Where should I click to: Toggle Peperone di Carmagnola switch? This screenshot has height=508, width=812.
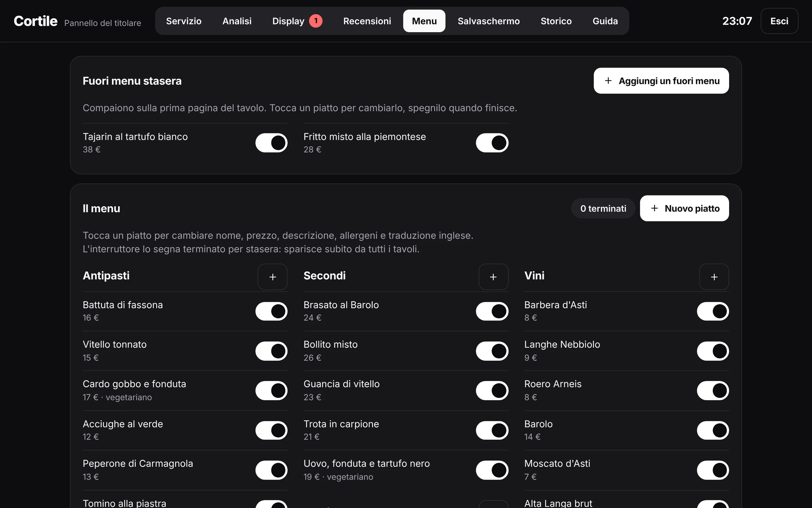pyautogui.click(x=271, y=470)
